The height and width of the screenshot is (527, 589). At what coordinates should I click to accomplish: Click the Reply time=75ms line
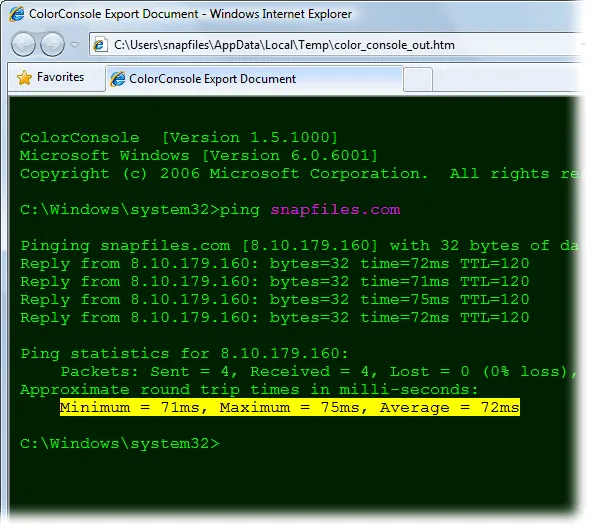coord(275,300)
